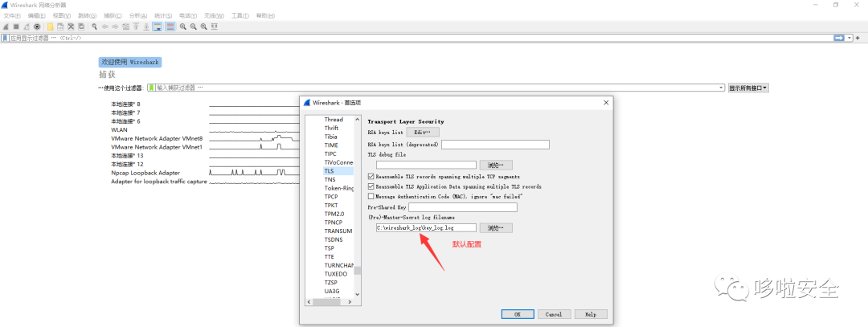Image resolution: width=868 pixels, height=327 pixels.
Task: Click the save capture file icon
Action: (60, 27)
